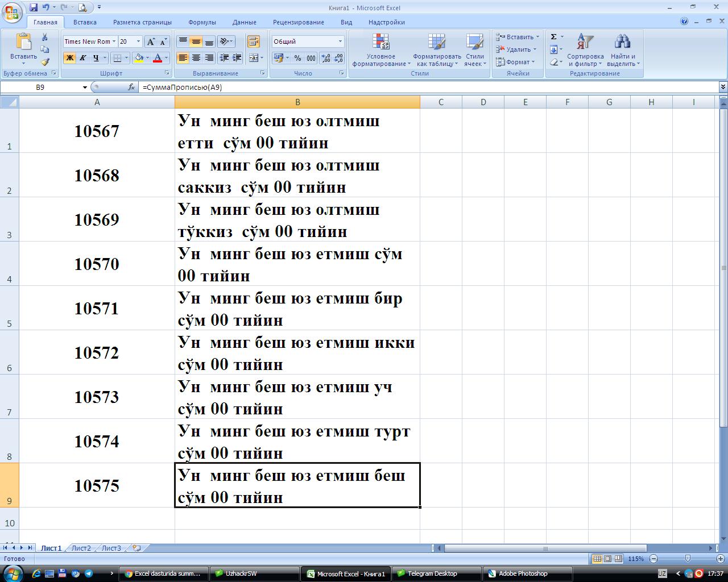Screen dimensions: 728x582
Task: Click the AutoSum sigma icon
Action: click(553, 37)
